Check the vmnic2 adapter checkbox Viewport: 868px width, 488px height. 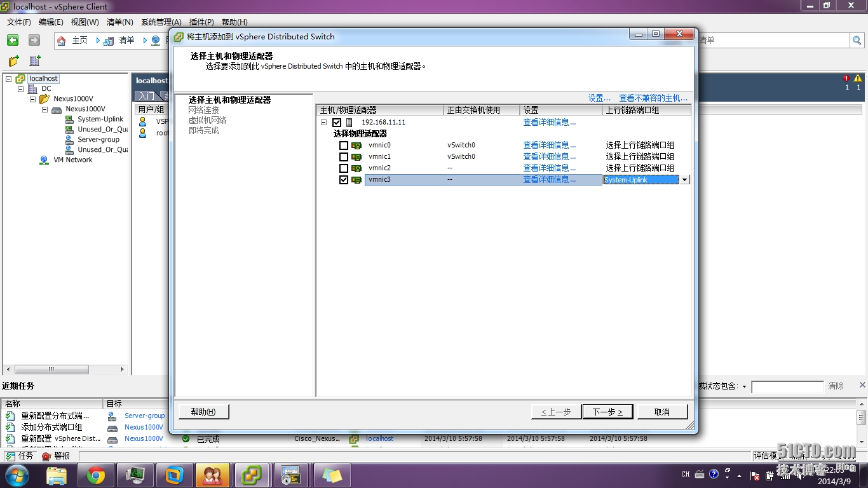344,168
